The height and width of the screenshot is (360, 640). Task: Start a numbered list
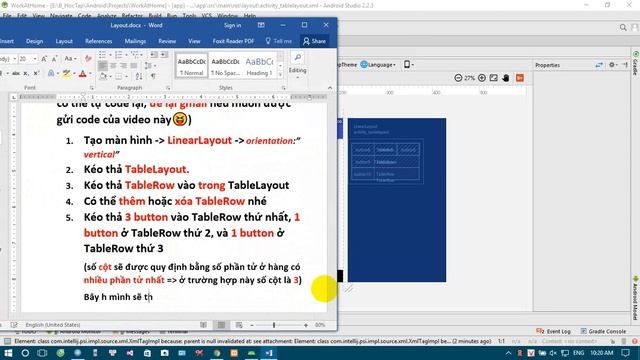click(118, 55)
